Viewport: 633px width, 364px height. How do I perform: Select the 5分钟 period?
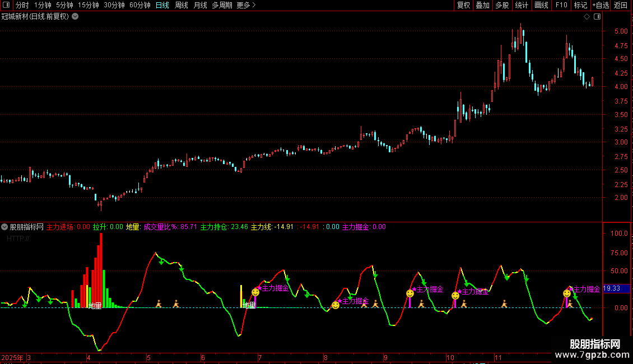[64, 5]
